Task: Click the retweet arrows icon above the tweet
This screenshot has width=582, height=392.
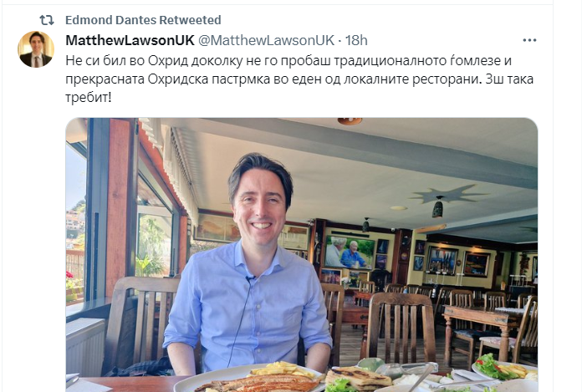Action: tap(47, 20)
